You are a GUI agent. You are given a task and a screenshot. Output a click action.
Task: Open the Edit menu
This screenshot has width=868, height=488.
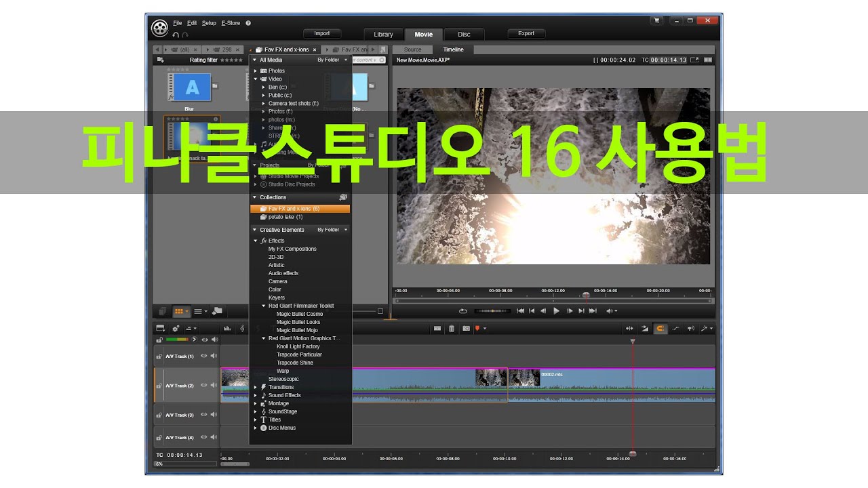click(192, 23)
